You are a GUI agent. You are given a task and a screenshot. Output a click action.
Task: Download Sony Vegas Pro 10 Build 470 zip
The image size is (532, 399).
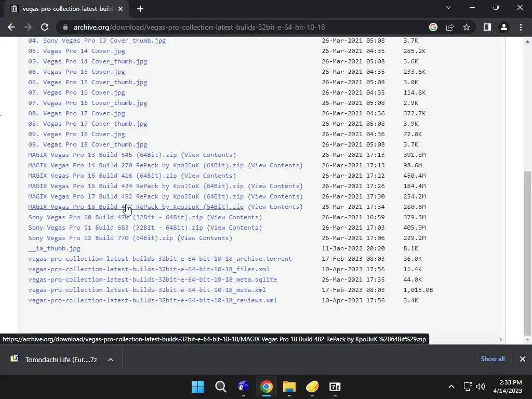coord(115,217)
